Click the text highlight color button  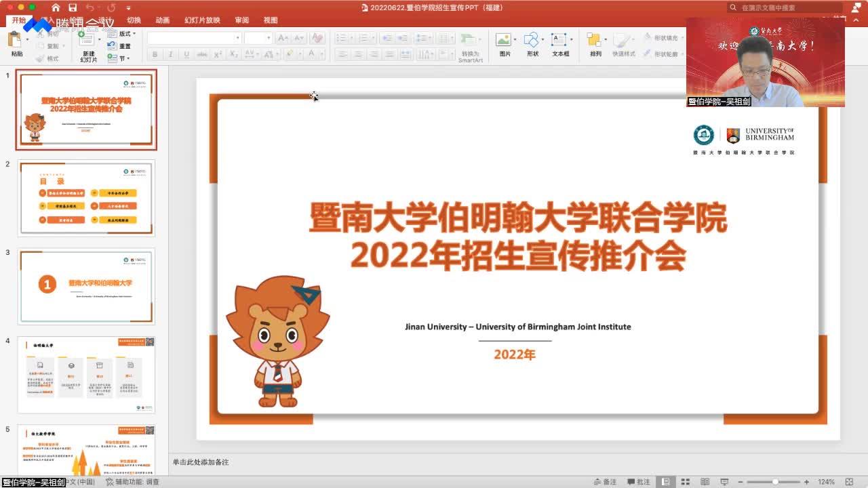[290, 54]
